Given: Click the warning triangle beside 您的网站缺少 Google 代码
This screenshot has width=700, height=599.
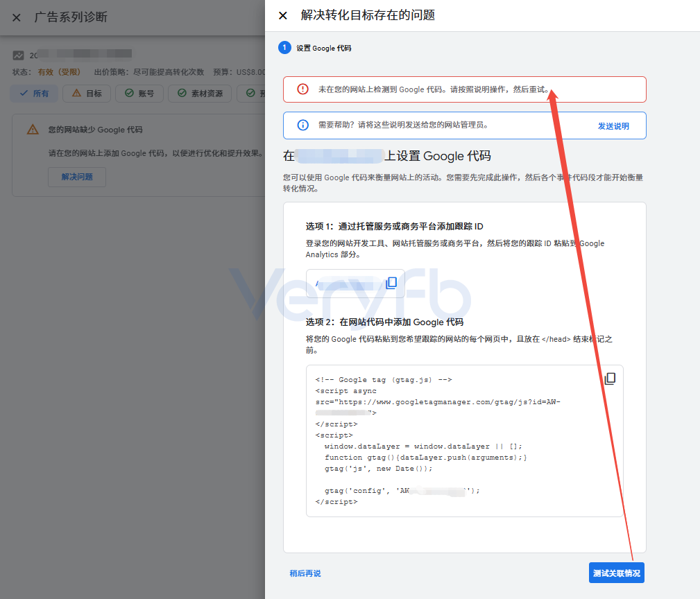Looking at the screenshot, I should point(33,130).
